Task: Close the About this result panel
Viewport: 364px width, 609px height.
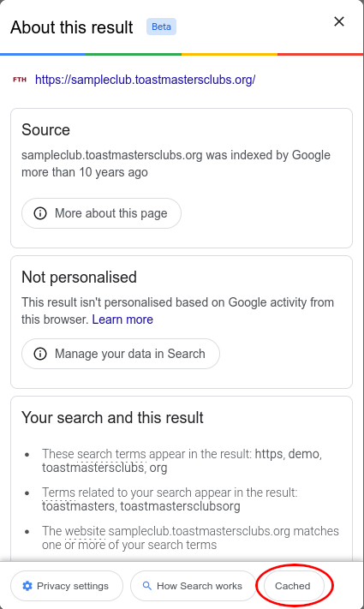Action: [x=339, y=21]
